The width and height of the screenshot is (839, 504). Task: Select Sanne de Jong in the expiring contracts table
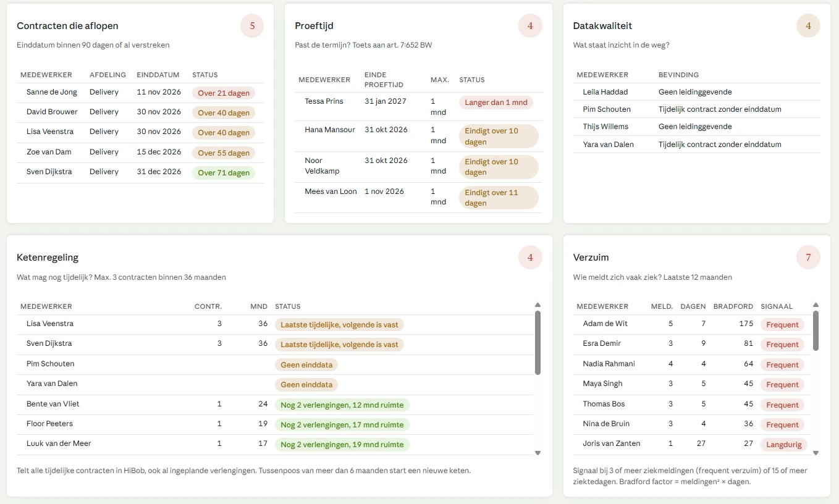tap(52, 92)
